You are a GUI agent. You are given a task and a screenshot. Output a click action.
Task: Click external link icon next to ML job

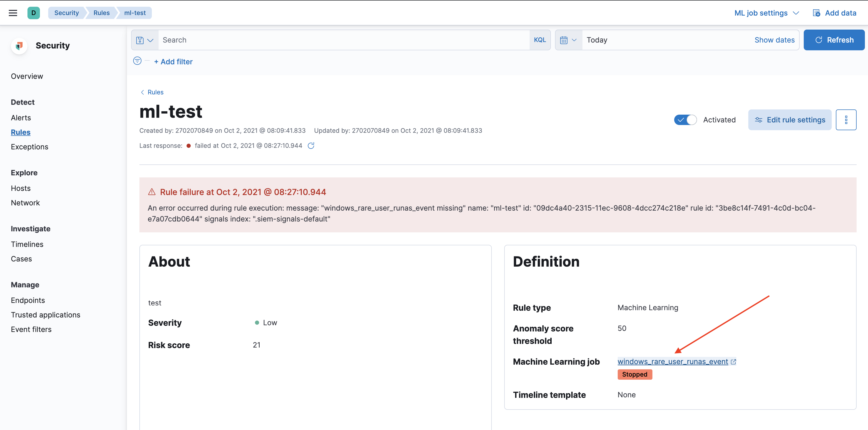point(733,362)
